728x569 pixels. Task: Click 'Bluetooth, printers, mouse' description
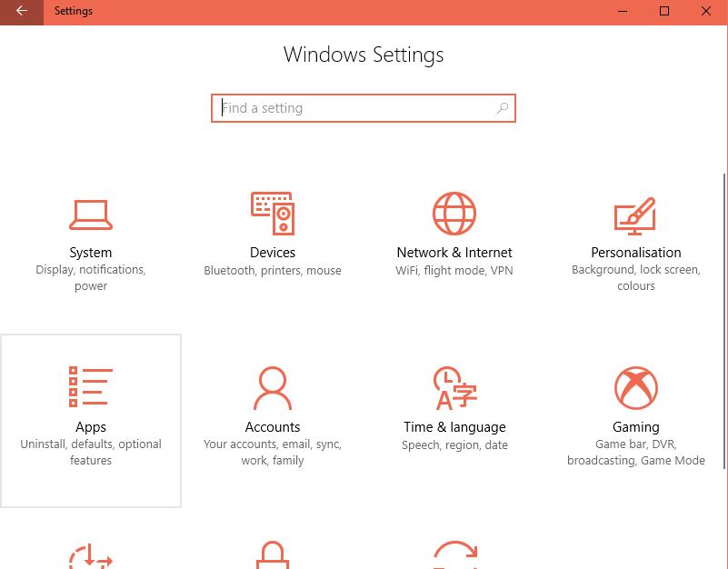[x=273, y=270]
